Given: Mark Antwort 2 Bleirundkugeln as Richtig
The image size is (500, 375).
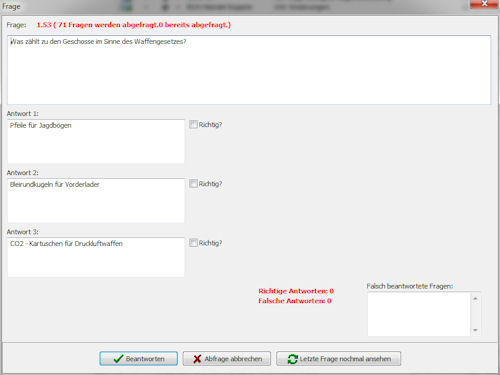Looking at the screenshot, I should click(193, 184).
